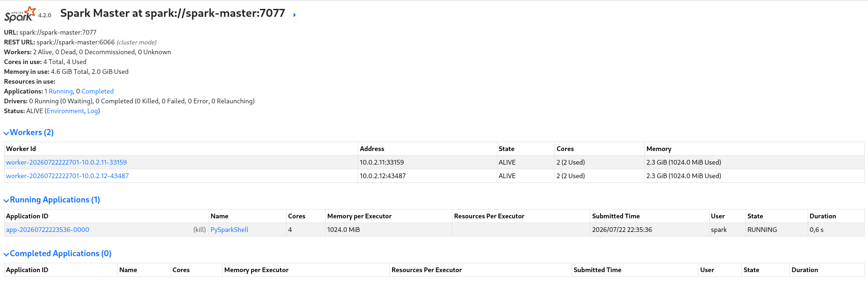Open worker-20260722222701-10.0.2.11-33159 details

click(66, 162)
